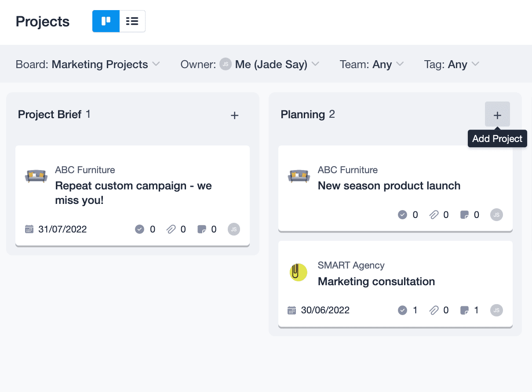
Task: Open the Tag: Any dropdown
Action: (452, 64)
